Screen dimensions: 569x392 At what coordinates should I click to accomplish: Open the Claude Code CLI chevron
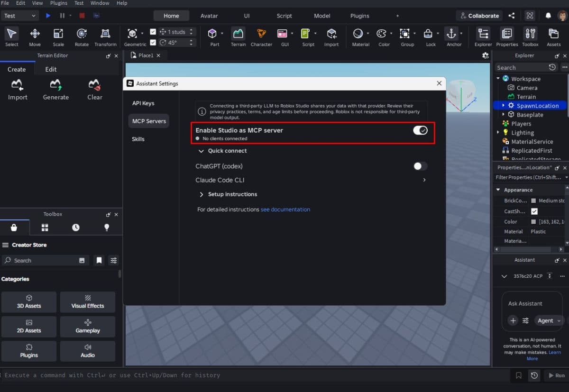424,180
